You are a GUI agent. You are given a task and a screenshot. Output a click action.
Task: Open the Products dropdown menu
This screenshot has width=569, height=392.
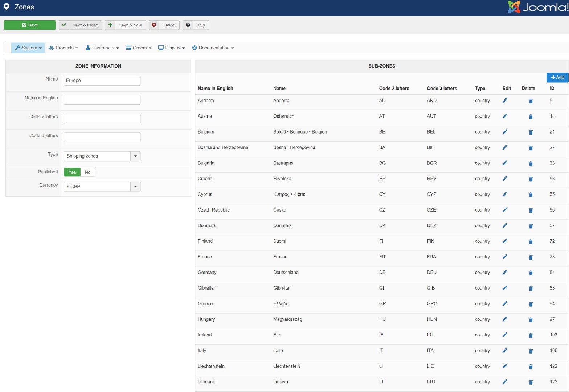click(x=64, y=48)
